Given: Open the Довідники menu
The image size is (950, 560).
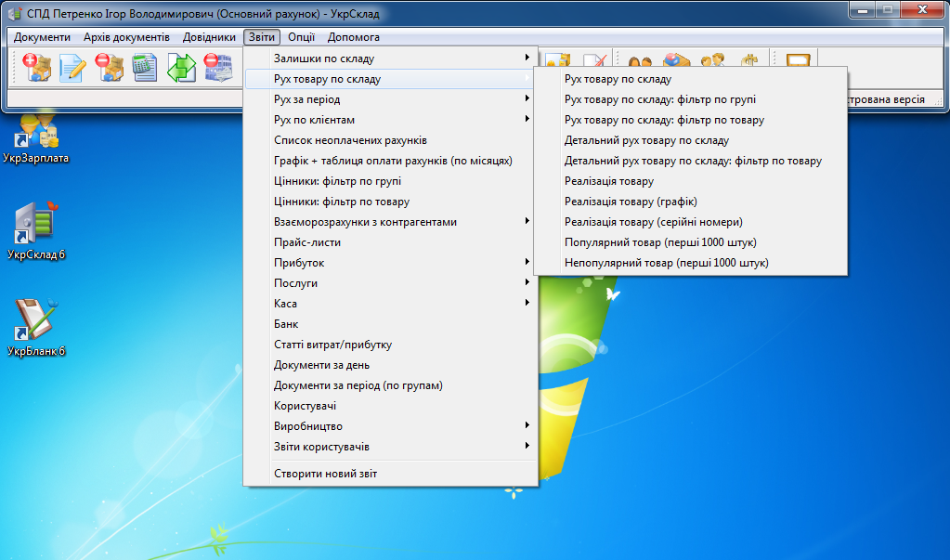Looking at the screenshot, I should tap(209, 37).
